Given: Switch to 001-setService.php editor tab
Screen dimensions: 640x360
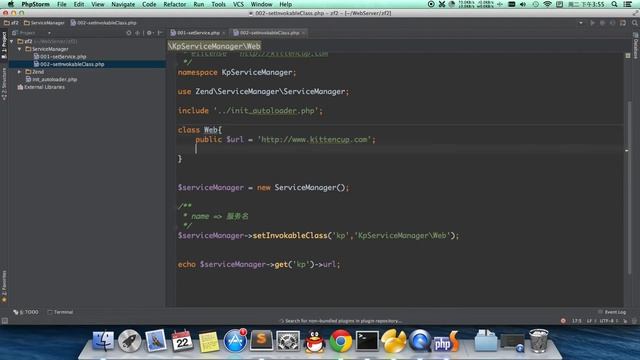Looking at the screenshot, I should [198, 33].
